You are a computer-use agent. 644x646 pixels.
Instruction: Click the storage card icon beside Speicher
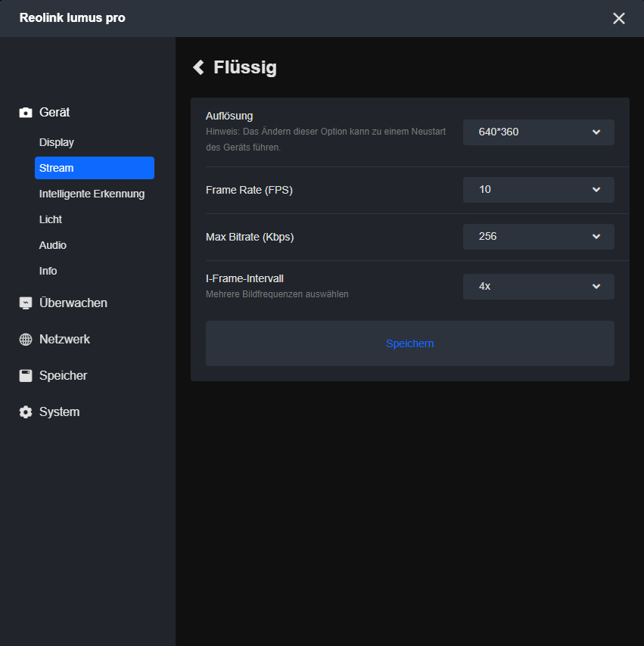pyautogui.click(x=26, y=376)
